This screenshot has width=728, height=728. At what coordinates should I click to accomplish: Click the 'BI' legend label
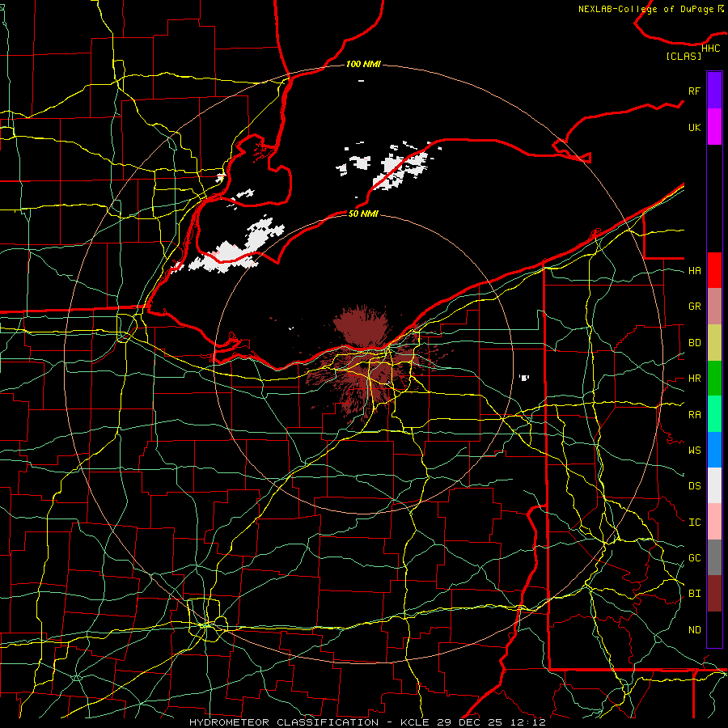[x=694, y=594]
